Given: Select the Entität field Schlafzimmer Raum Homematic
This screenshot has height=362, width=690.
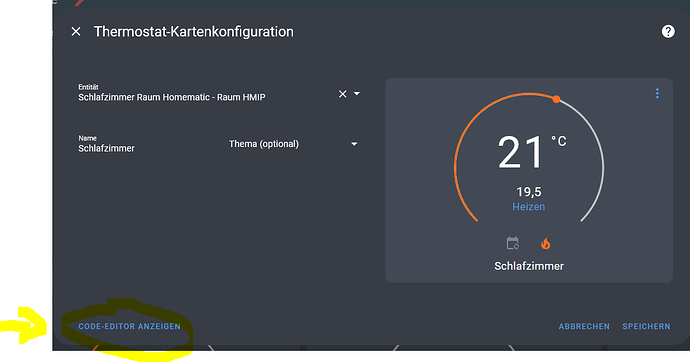Looking at the screenshot, I should point(219,93).
